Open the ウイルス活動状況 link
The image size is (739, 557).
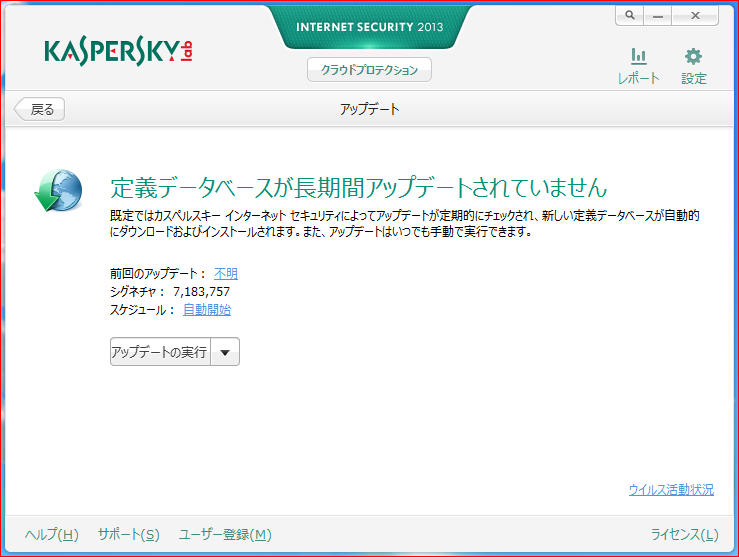tap(671, 489)
